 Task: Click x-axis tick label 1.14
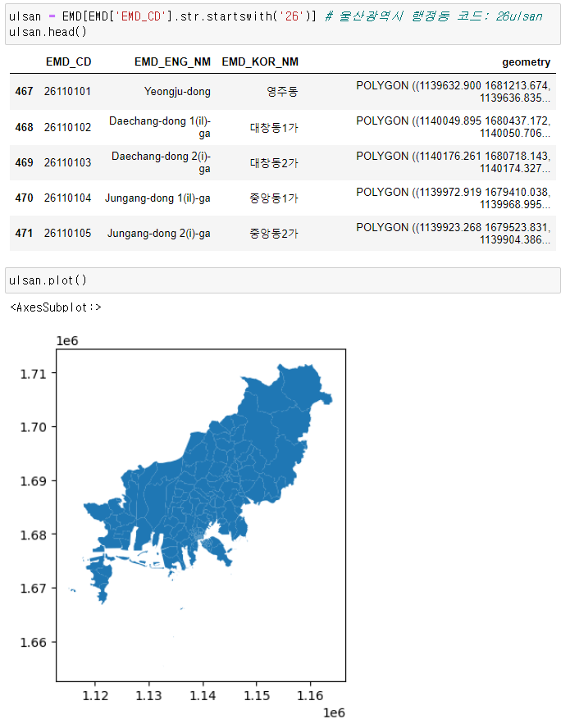coord(203,696)
